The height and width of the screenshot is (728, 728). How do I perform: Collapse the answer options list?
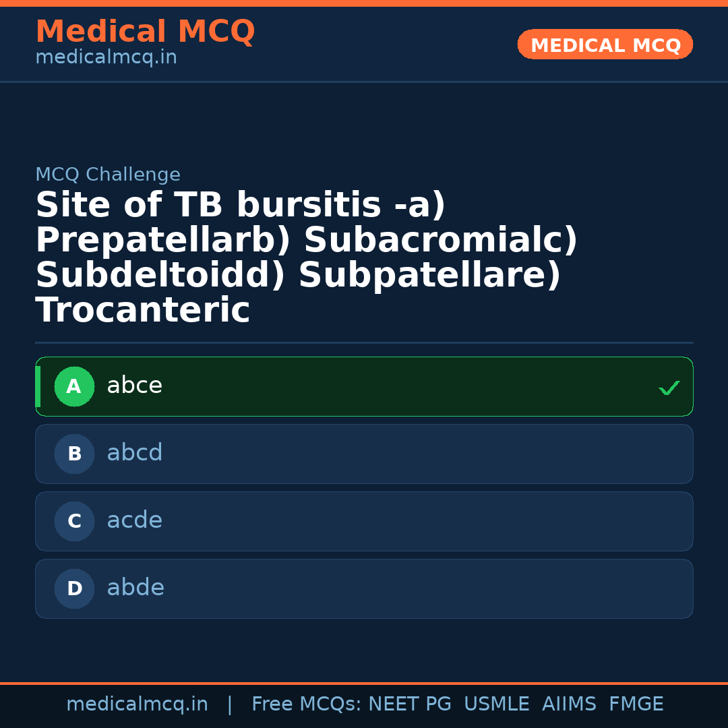click(x=364, y=487)
